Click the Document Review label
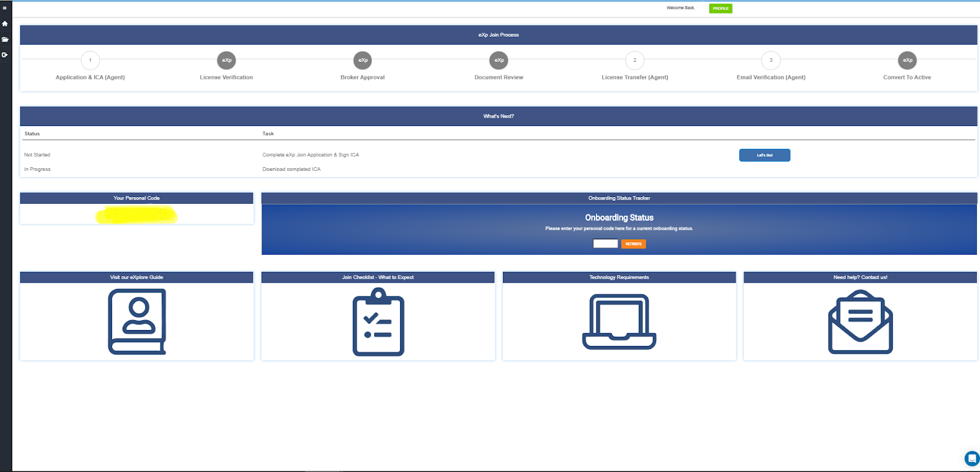This screenshot has width=980, height=472. point(499,78)
